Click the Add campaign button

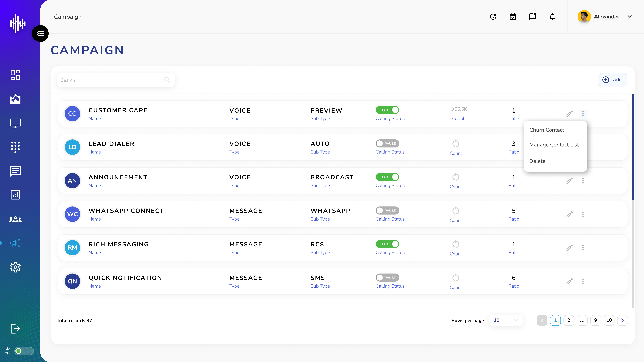pos(612,80)
